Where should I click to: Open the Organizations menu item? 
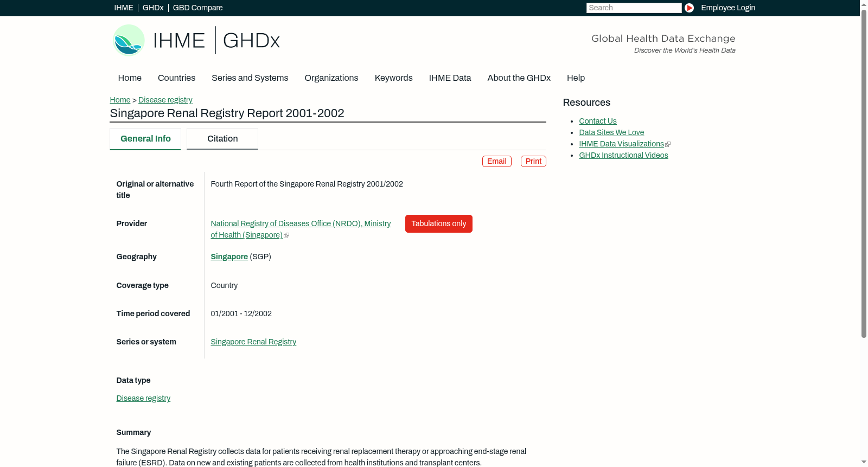331,78
